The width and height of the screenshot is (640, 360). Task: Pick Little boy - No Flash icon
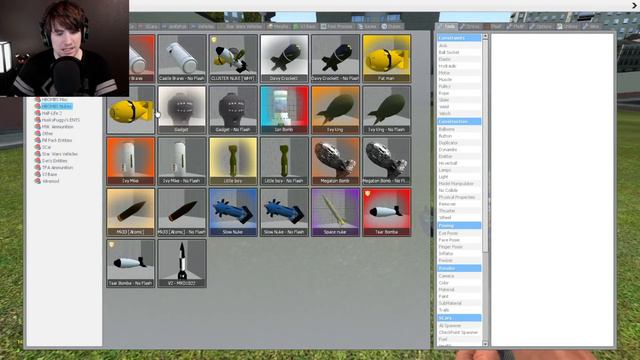point(284,161)
